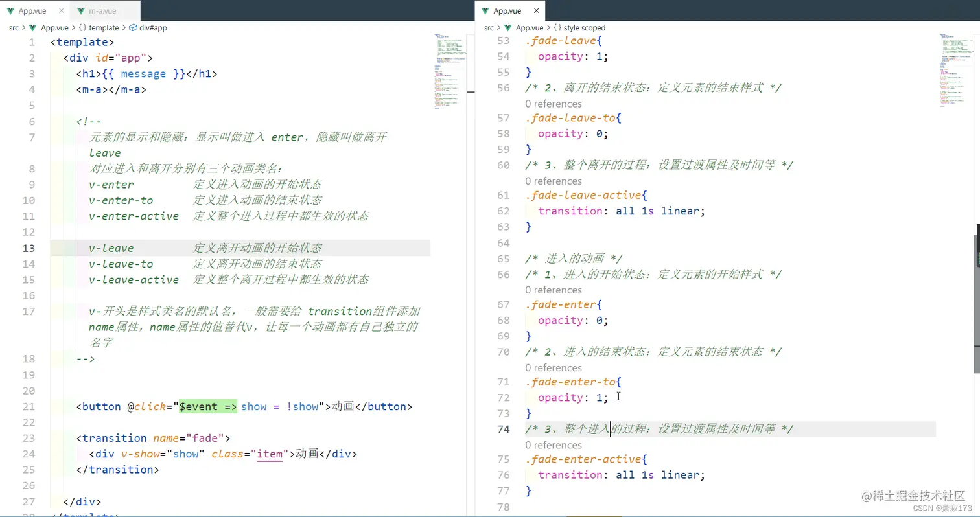Click line number 61 in right editor
980x517 pixels.
click(x=503, y=195)
